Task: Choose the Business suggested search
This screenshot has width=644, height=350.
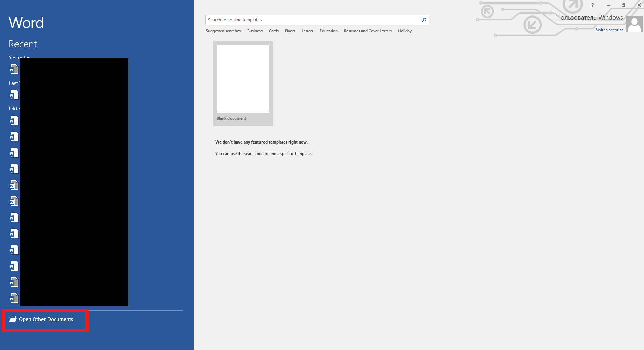Action: 255,31
